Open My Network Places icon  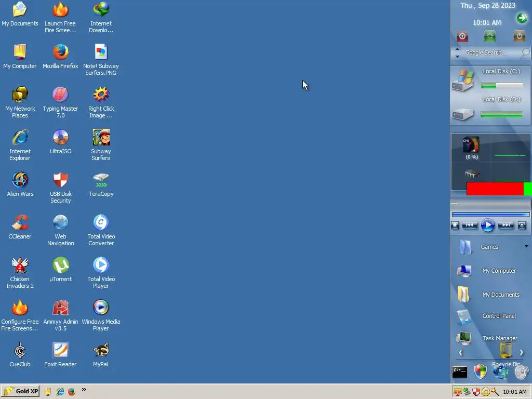point(20,102)
